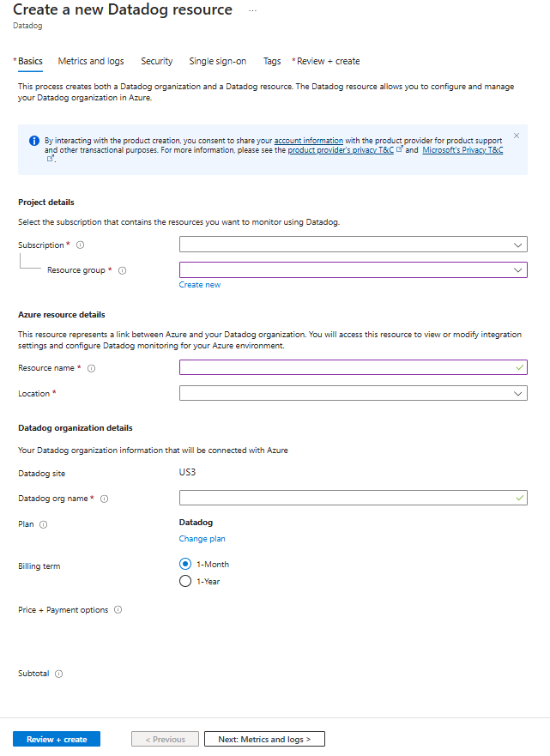View the Datadog org name info tooltip
Viewport: 550px width, 756px height.
(x=105, y=498)
